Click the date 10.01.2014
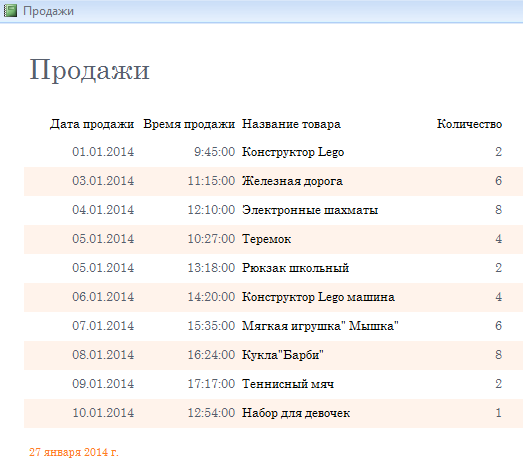523x472 pixels. 103,413
